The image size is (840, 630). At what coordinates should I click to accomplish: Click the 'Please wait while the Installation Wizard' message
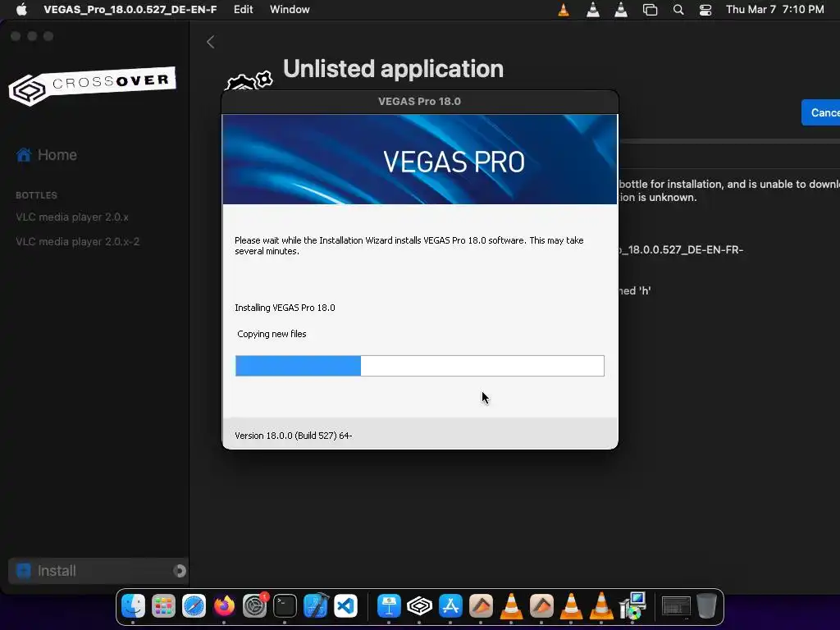coord(409,245)
